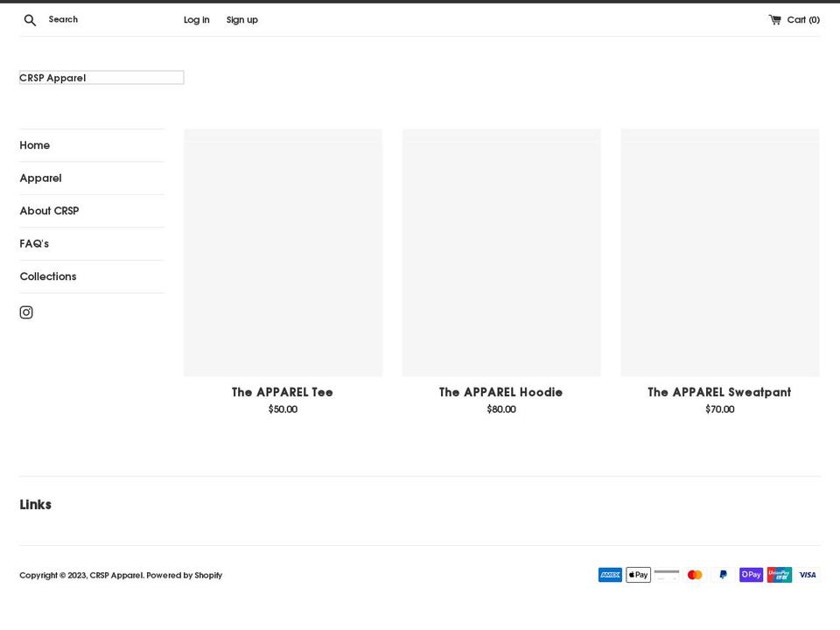Click the CRSP Apparel store logo
The image size is (840, 630).
pyautogui.click(x=101, y=78)
